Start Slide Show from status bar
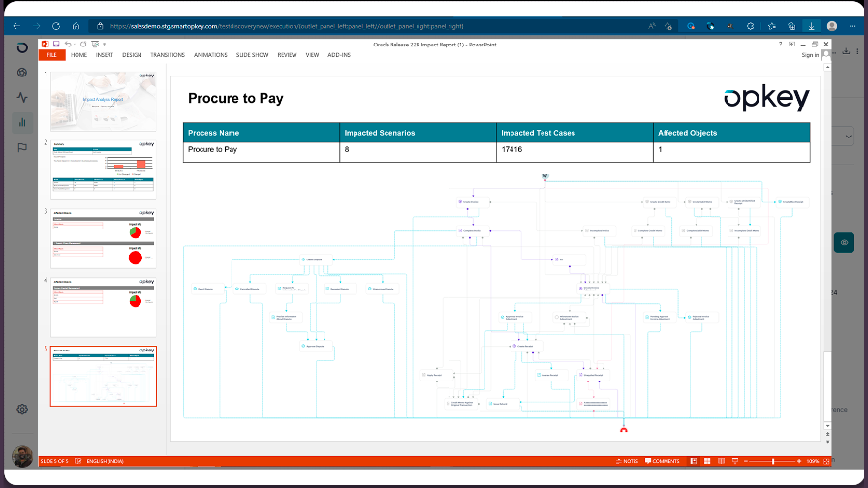Image resolution: width=868 pixels, height=488 pixels. click(735, 461)
